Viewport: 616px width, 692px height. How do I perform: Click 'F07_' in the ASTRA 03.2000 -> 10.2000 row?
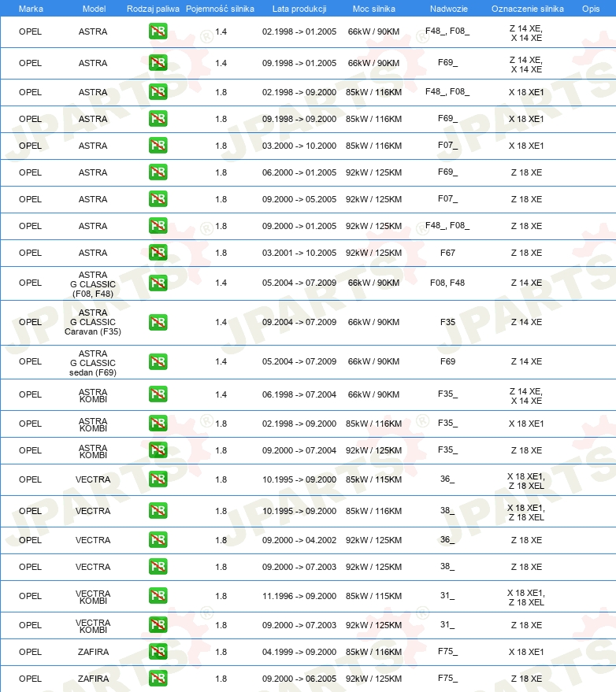tap(447, 145)
